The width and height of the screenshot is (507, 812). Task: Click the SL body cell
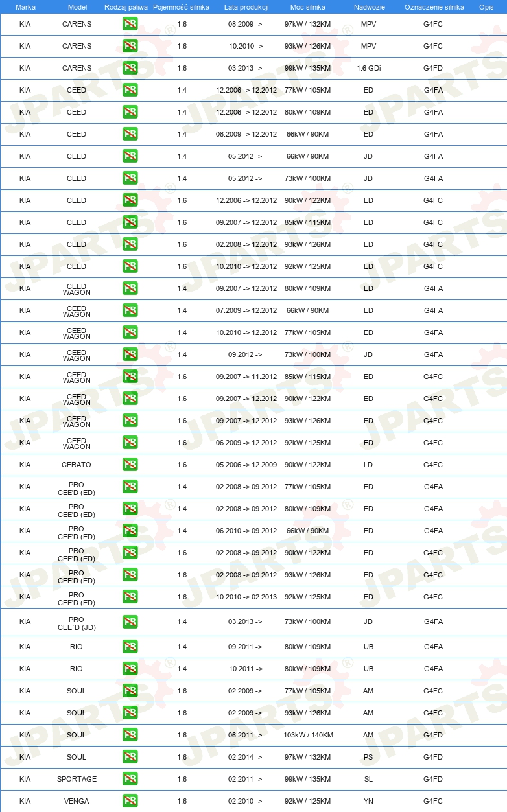tap(368, 779)
